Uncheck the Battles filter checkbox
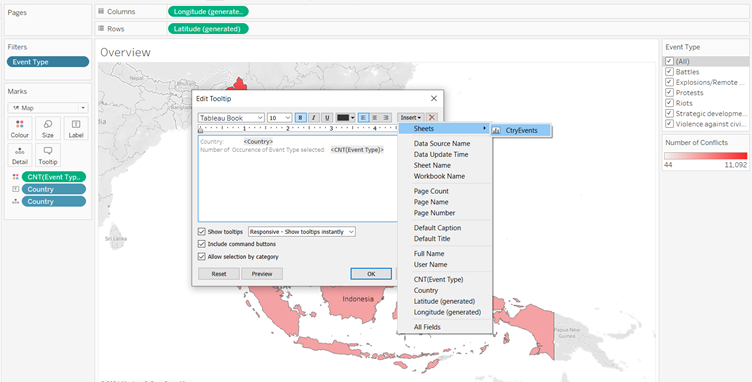The height and width of the screenshot is (382, 752). (670, 72)
